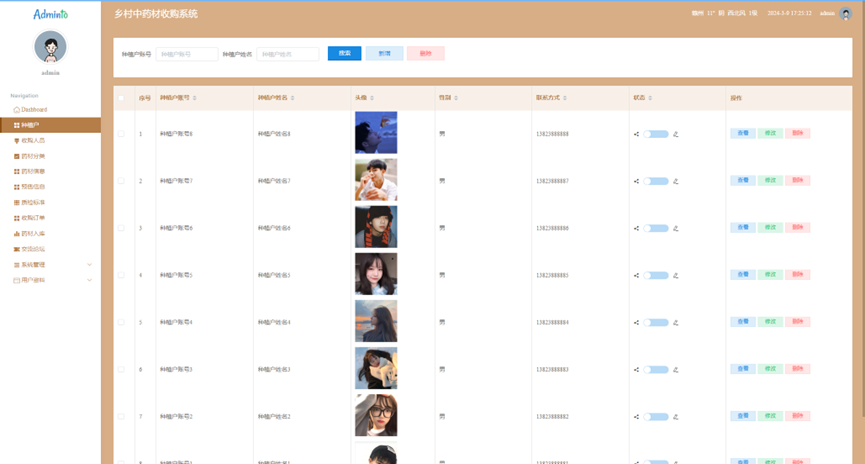Focus the 种植户姓名 search input field
865x464 pixels.
[x=288, y=54]
